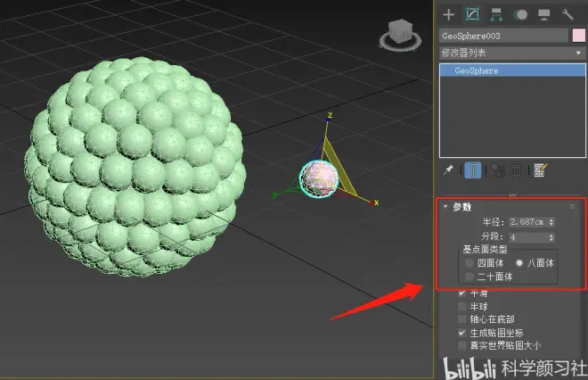
Task: Toggle the 生成贴图坐标 checkbox
Action: coord(462,333)
